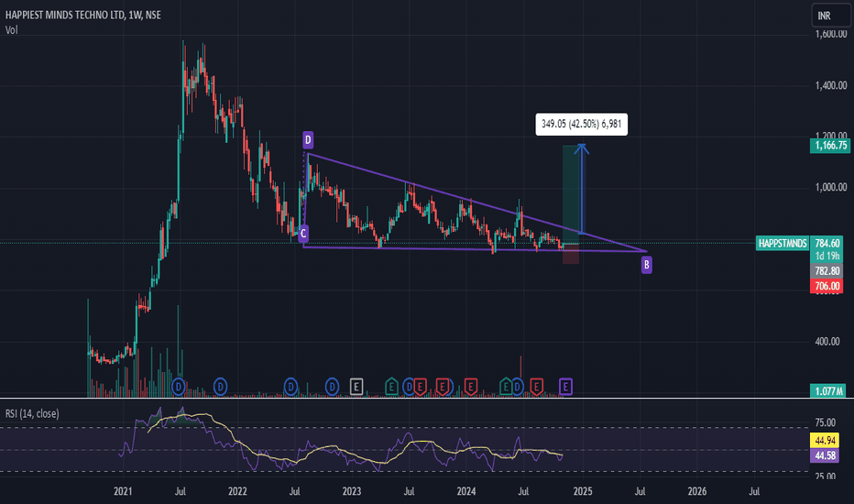Open the purple upcoming earnings marker

tap(566, 387)
